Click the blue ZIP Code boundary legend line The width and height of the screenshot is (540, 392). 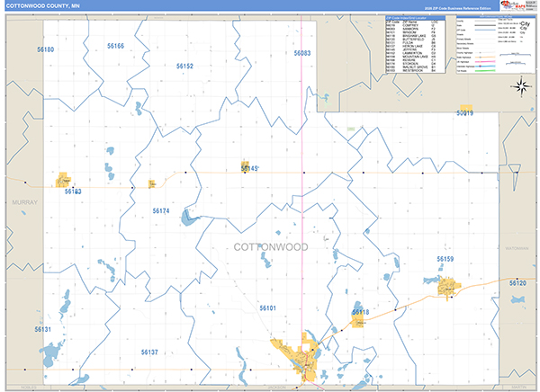pos(485,30)
